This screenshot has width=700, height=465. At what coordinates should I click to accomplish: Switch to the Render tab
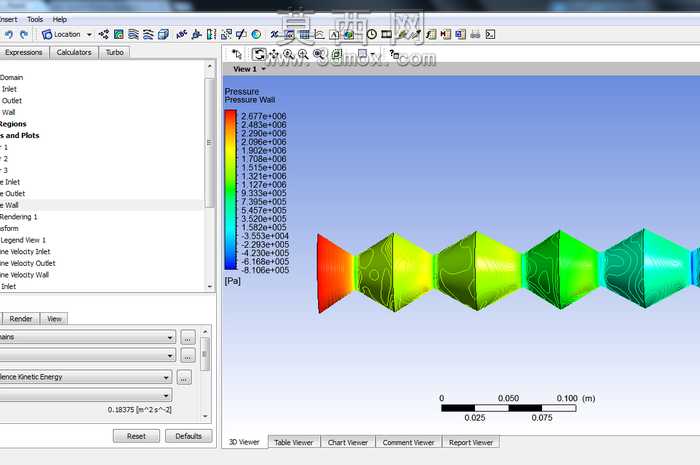pos(21,319)
